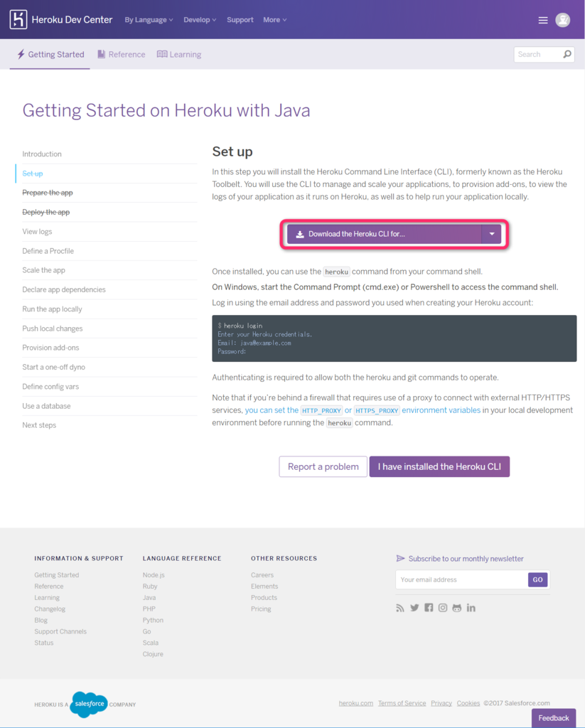Screen dimensions: 585x728
Task: Open the Feedback button at the bottom
Action: tap(554, 718)
